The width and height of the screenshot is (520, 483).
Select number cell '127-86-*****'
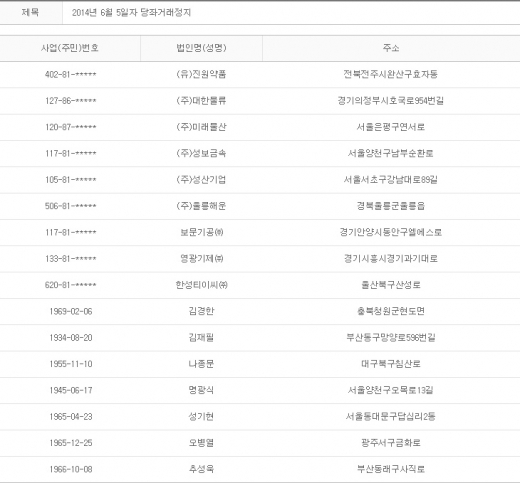coord(71,101)
